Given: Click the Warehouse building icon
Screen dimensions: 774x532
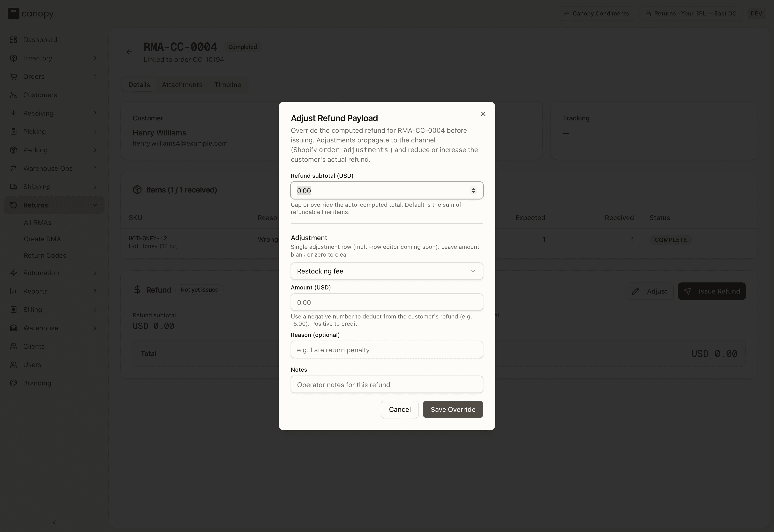Looking at the screenshot, I should pos(14,328).
